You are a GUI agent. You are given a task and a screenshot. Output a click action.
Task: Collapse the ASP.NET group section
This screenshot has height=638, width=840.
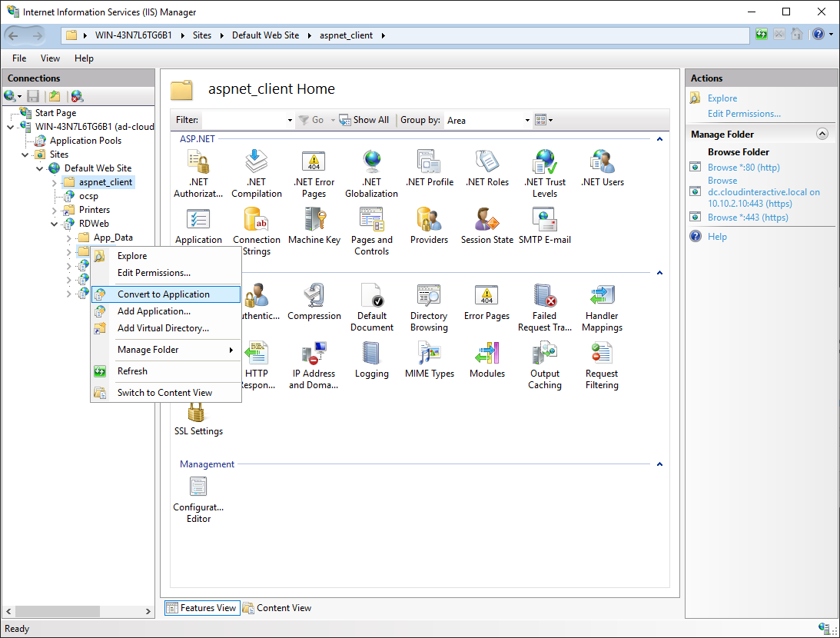(659, 139)
